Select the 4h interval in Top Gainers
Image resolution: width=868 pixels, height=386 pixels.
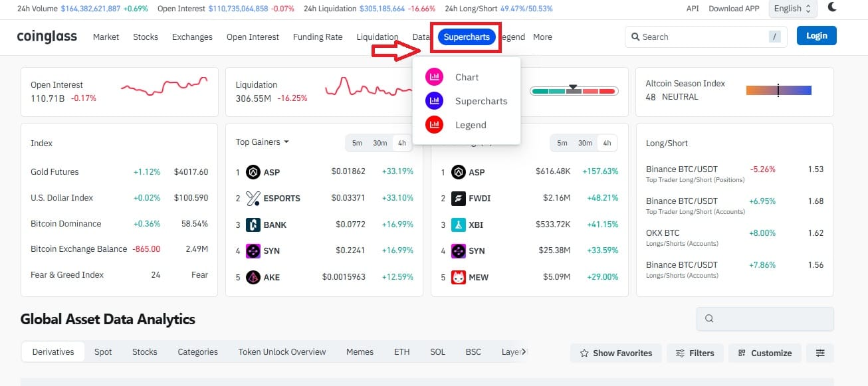tap(402, 143)
